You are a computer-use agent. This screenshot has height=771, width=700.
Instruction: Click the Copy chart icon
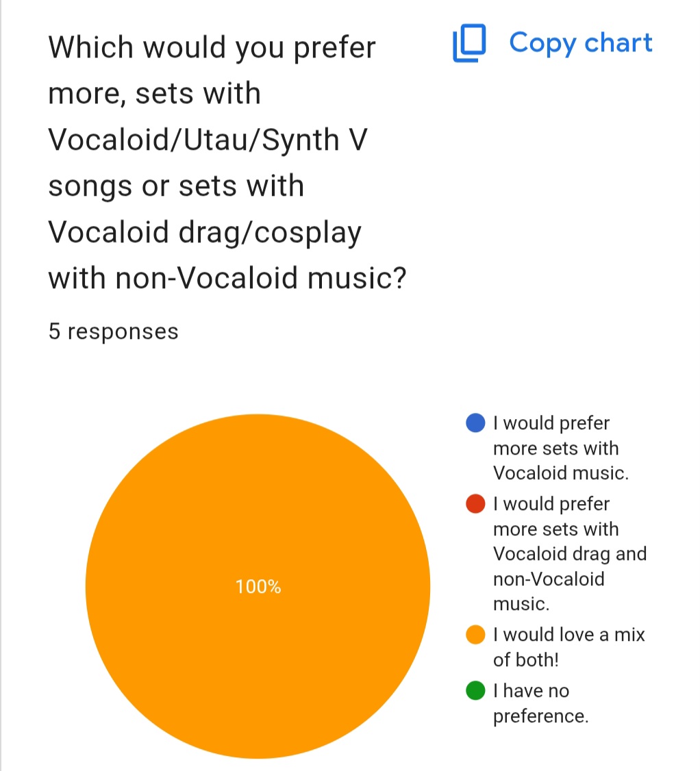point(468,42)
